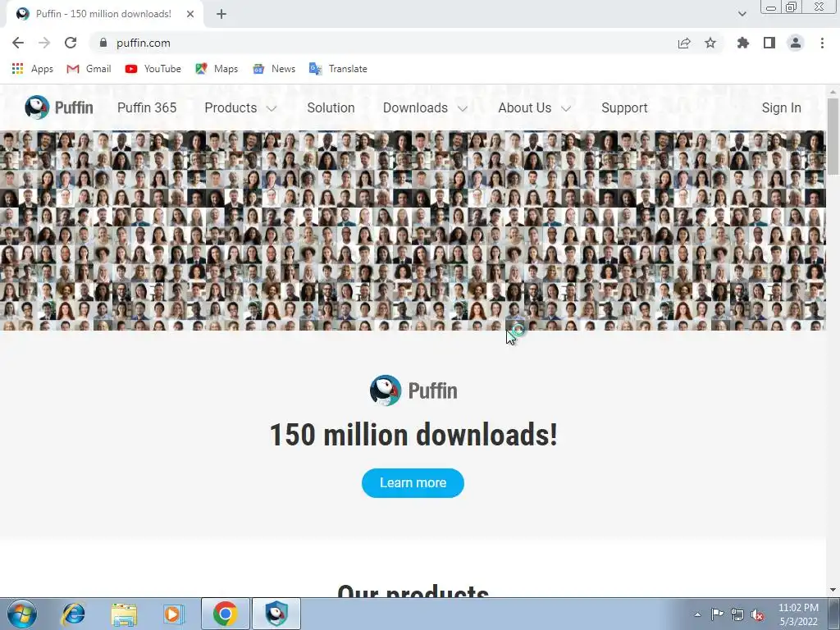
Task: Click the 150 million downloads! heading
Action: point(413,435)
